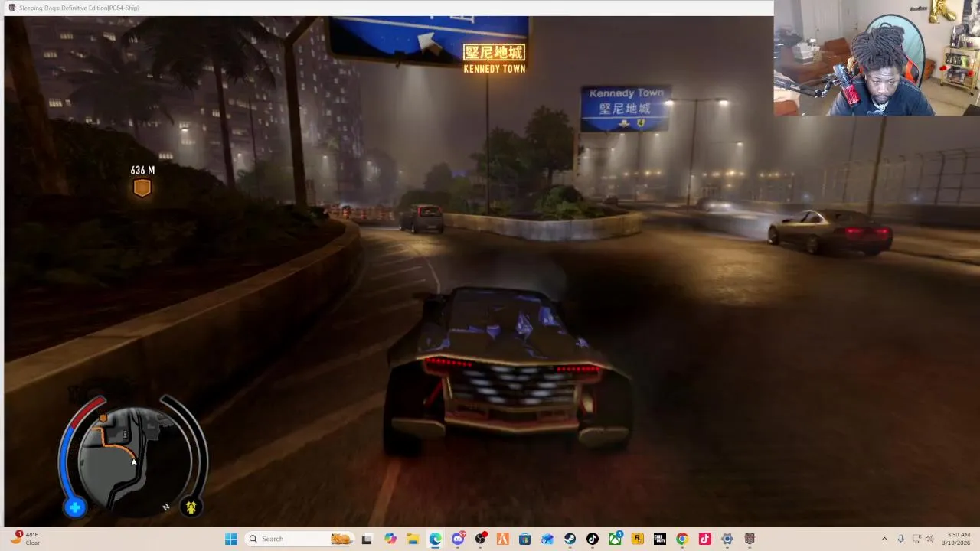
Task: Open network status tray icon
Action: tap(916, 539)
